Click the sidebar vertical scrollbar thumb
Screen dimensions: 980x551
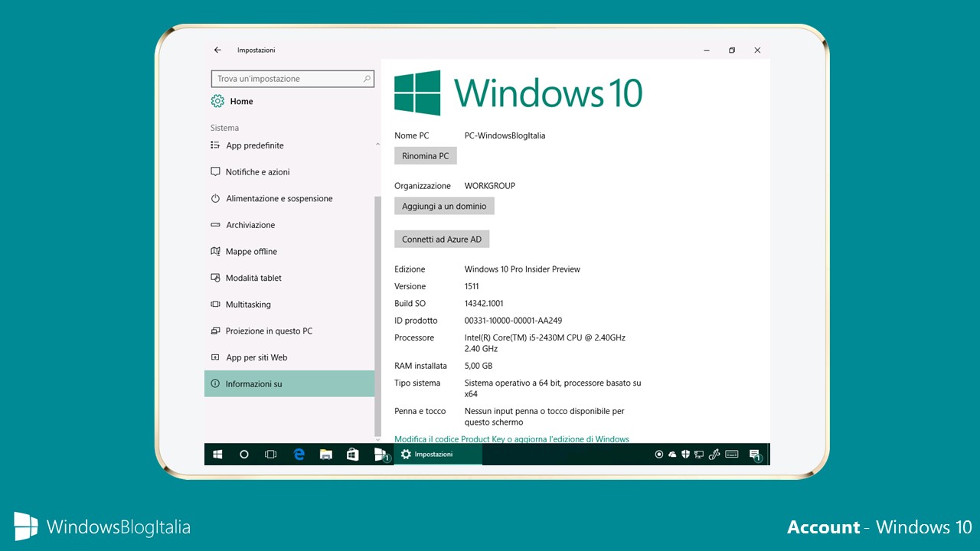coord(377,315)
